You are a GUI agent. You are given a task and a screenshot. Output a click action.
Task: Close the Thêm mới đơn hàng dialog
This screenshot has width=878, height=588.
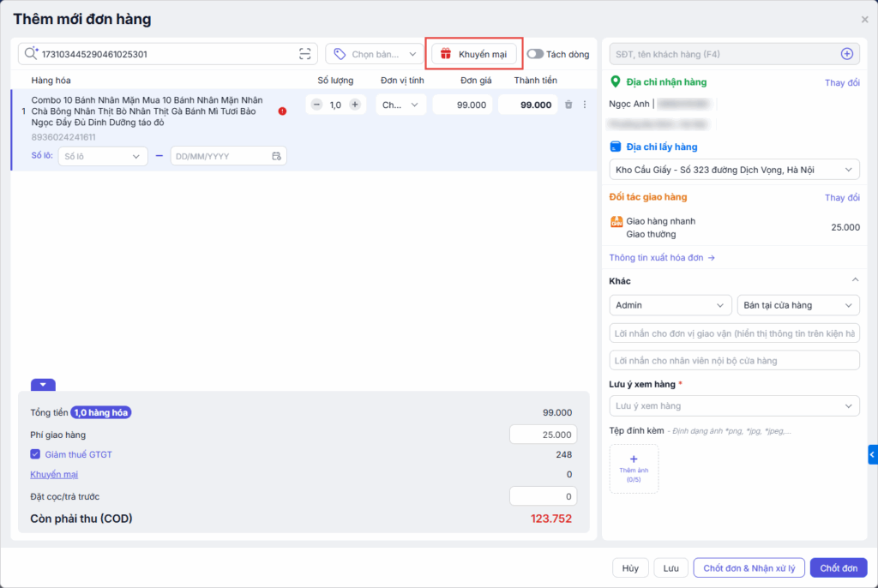[864, 19]
